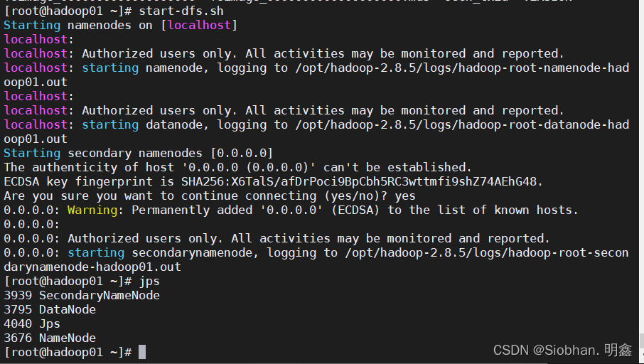The image size is (644, 364).
Task: Click the final [root@hadoop01 ~]# prompt
Action: (x=68, y=352)
